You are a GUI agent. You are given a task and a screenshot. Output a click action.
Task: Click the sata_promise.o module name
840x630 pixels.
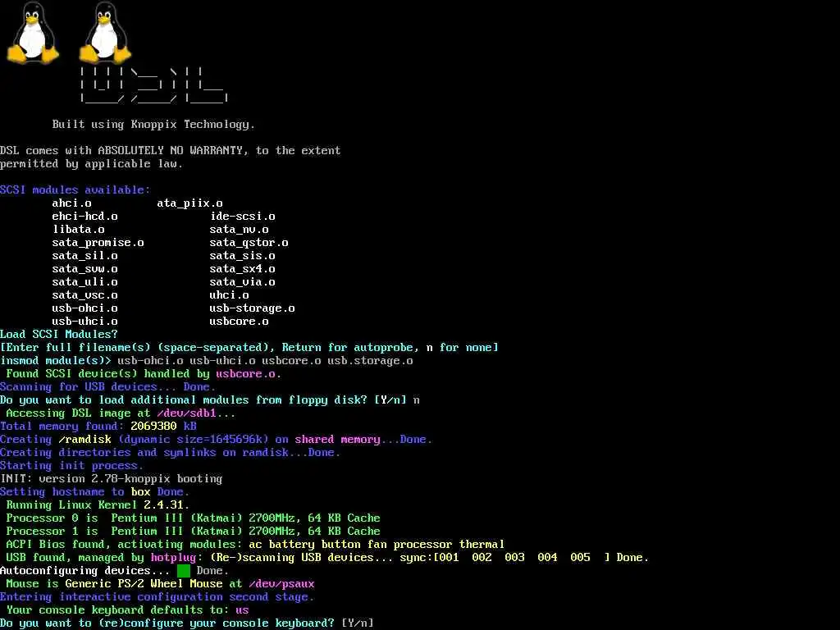98,243
